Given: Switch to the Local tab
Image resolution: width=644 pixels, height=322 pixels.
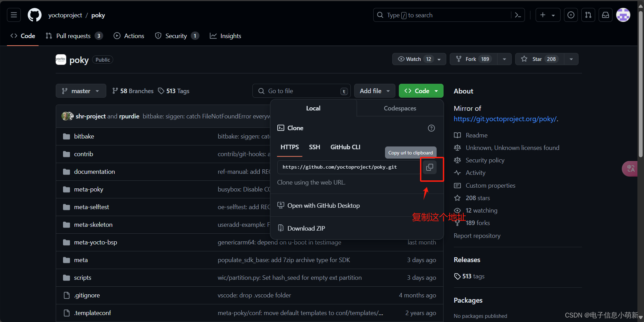Looking at the screenshot, I should pos(313,108).
